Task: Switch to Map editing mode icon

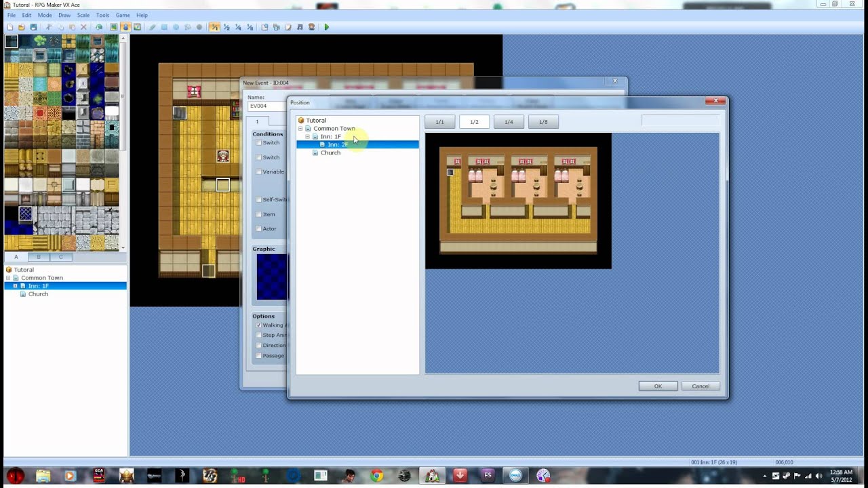Action: [x=114, y=27]
